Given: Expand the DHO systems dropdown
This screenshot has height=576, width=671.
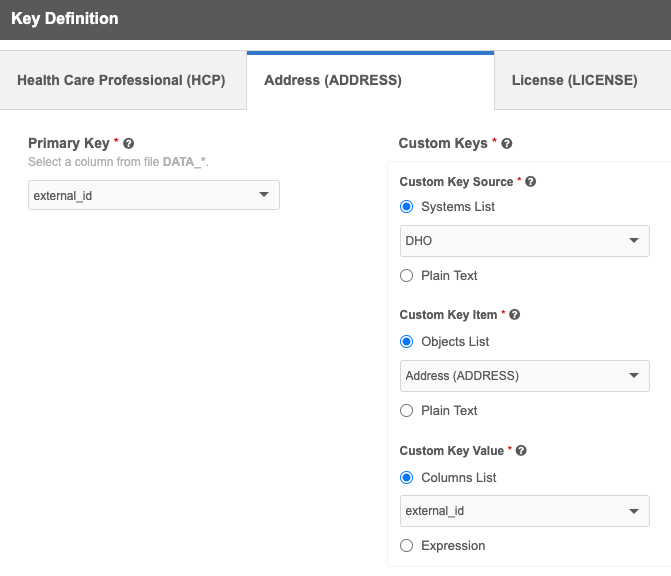Looking at the screenshot, I should (524, 241).
